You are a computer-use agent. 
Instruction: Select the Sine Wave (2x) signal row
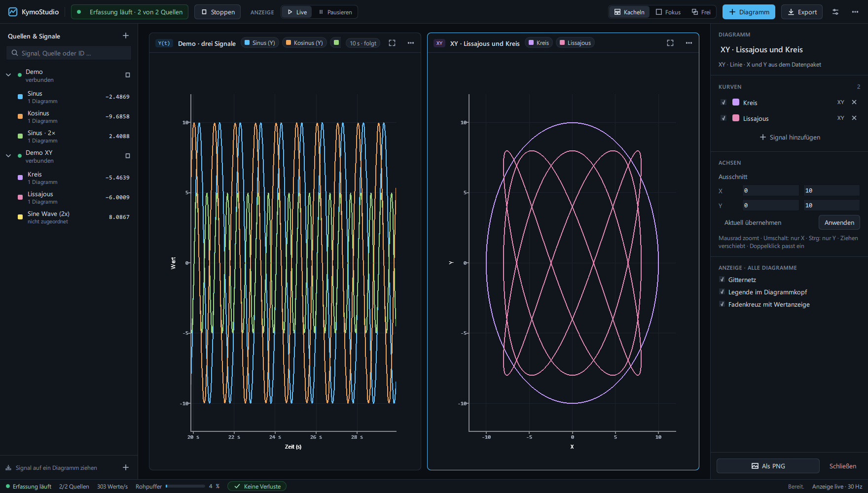coord(69,217)
